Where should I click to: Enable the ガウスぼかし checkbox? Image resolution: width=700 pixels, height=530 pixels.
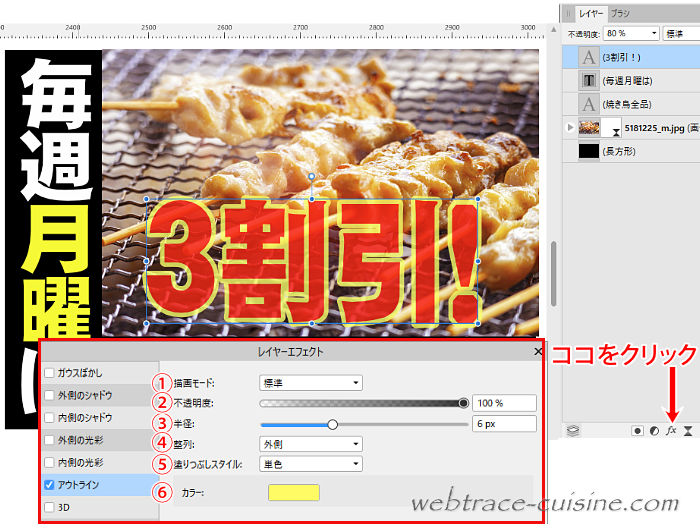[50, 373]
